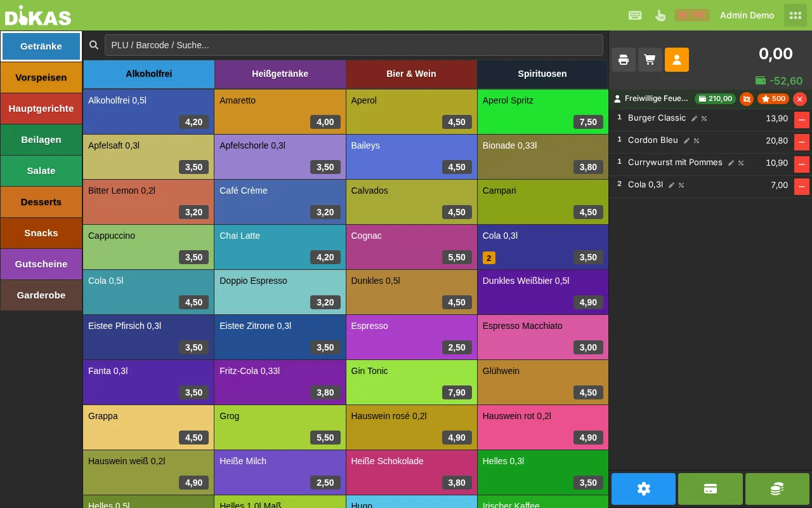Image resolution: width=812 pixels, height=508 pixels.
Task: Open the Snacks category
Action: click(41, 233)
